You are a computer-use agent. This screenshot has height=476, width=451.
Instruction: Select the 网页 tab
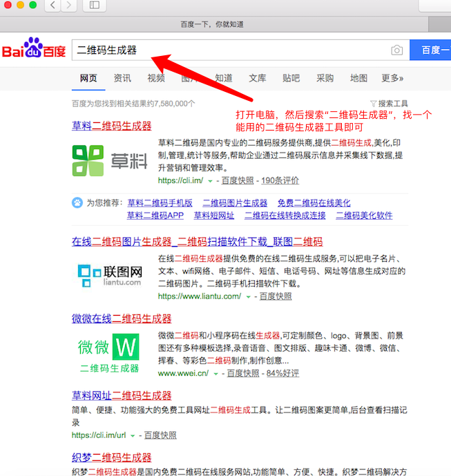coord(88,78)
